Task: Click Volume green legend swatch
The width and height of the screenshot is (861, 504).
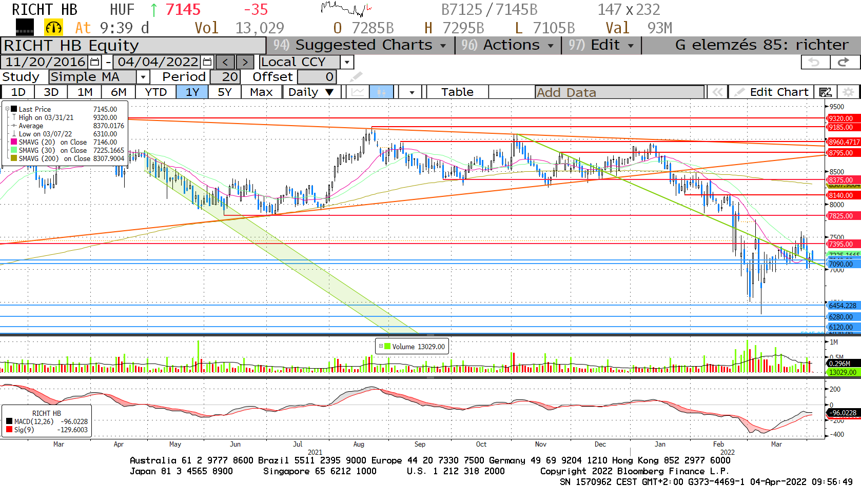Action: (x=387, y=347)
